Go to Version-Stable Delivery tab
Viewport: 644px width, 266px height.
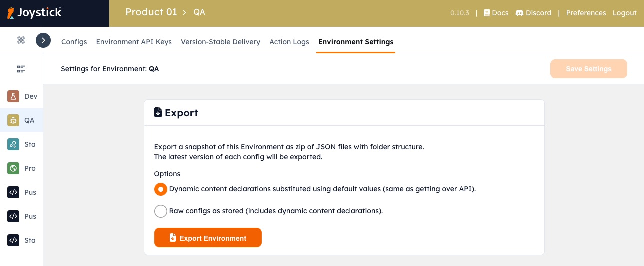(220, 42)
